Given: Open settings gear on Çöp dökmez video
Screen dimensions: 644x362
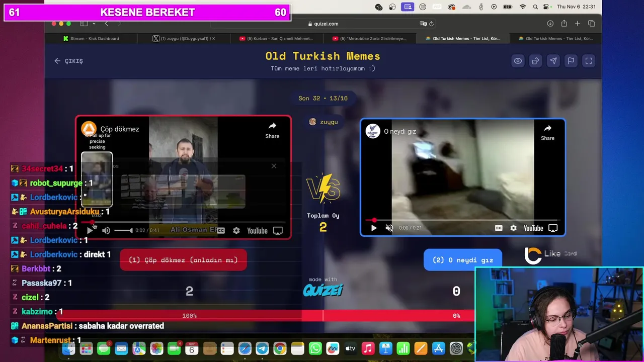Looking at the screenshot, I should point(236,231).
